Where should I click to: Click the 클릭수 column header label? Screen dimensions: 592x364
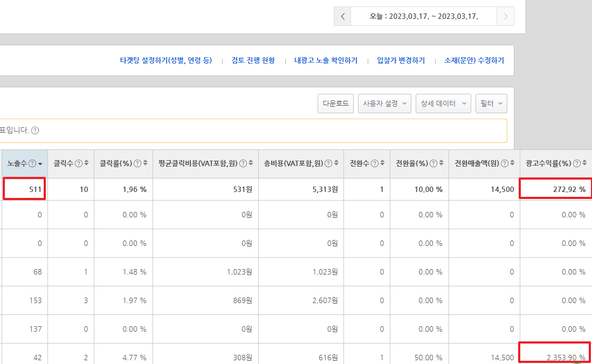(x=64, y=163)
